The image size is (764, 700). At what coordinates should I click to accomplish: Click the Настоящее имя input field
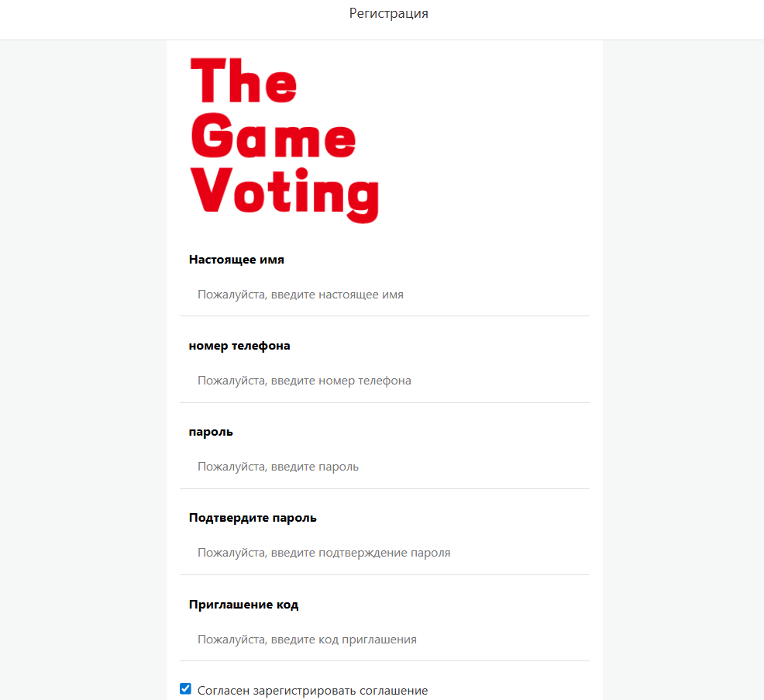pyautogui.click(x=384, y=295)
